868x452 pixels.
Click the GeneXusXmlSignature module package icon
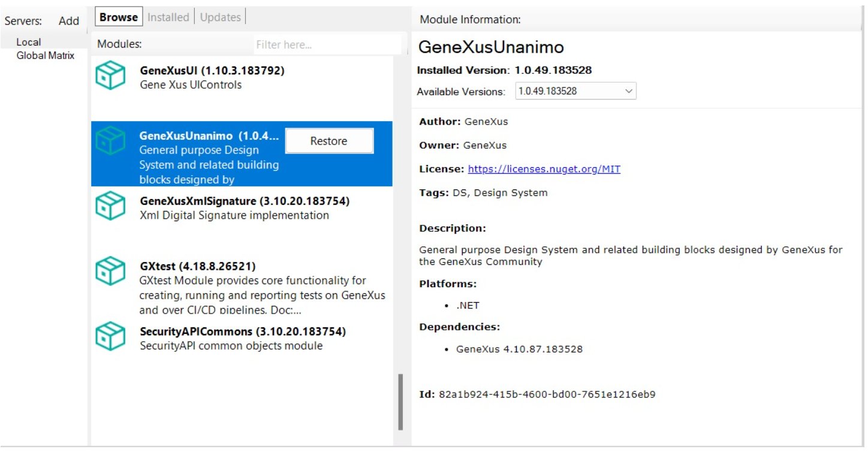[110, 207]
